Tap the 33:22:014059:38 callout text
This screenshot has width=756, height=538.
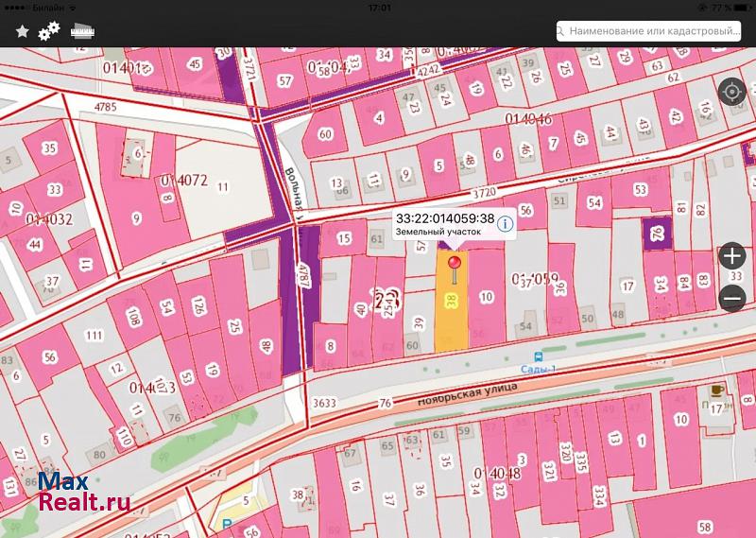click(x=444, y=218)
